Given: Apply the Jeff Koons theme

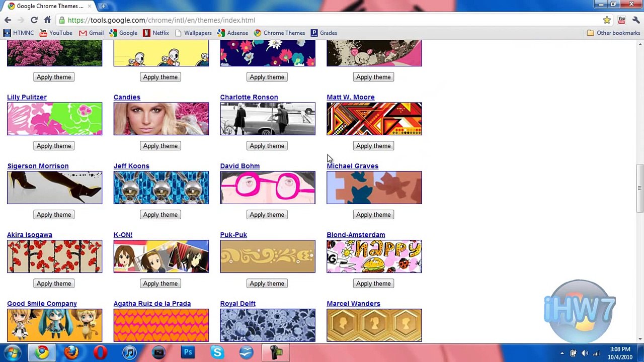Looking at the screenshot, I should pos(160,215).
